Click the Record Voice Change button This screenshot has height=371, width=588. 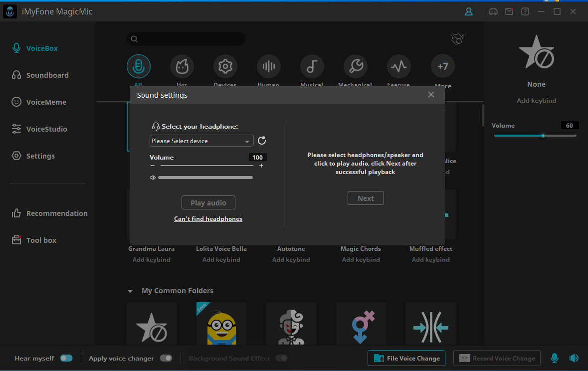pyautogui.click(x=497, y=358)
